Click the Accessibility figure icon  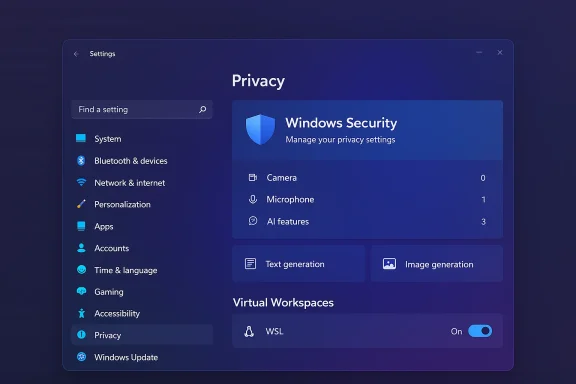82,313
